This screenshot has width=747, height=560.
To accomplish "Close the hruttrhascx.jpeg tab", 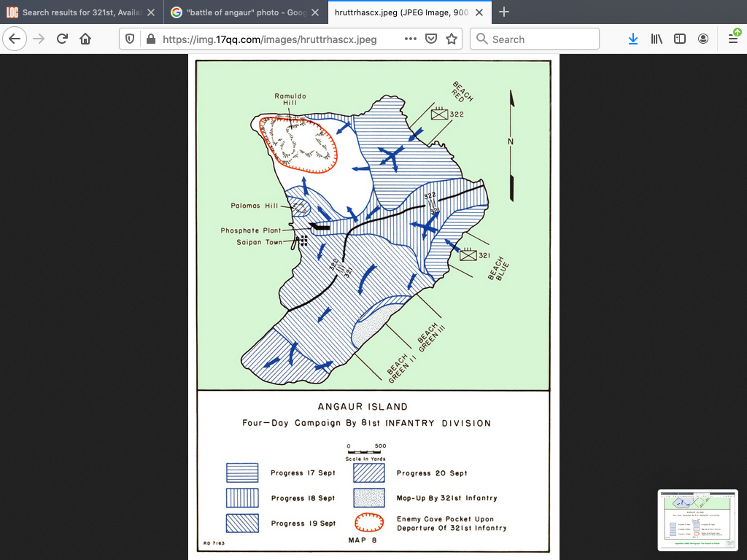I will [479, 12].
